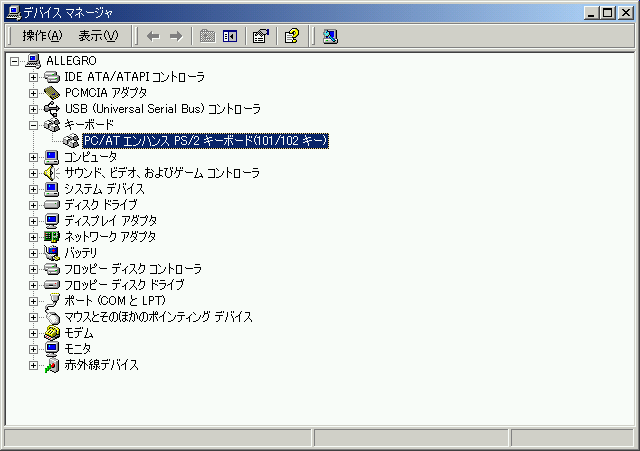
Task: Select the 赤外線デバイス label
Action: click(102, 365)
